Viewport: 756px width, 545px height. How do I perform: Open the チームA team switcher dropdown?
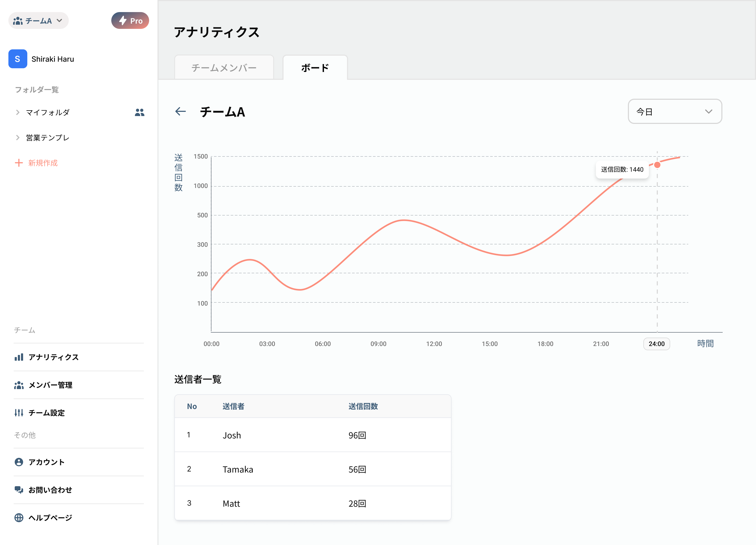point(38,21)
